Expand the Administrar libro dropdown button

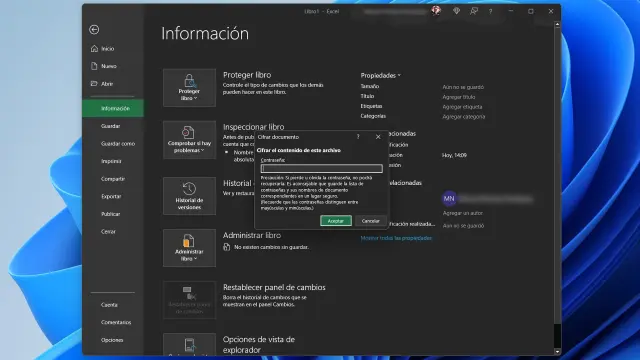coord(189,248)
